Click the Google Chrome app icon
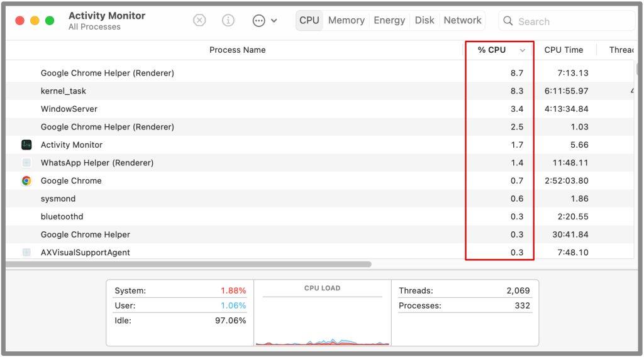644x357 pixels. (26, 180)
